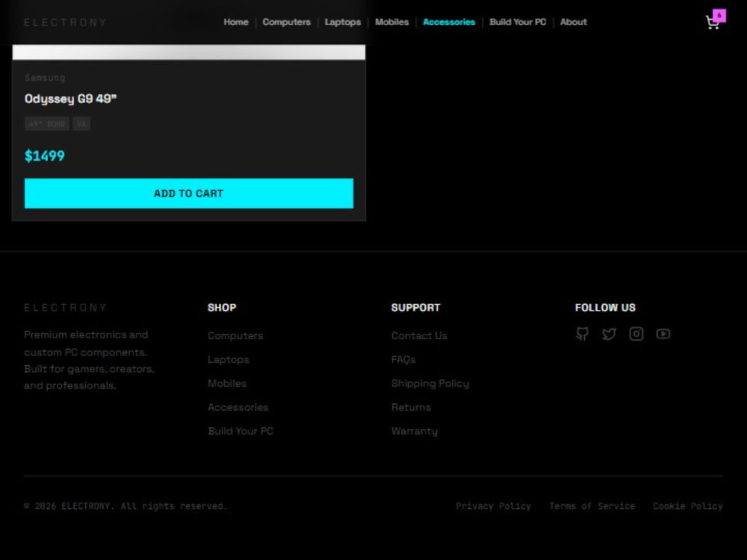Open Privacy Policy link
Screen dimensions: 747x560
[x=493, y=506]
